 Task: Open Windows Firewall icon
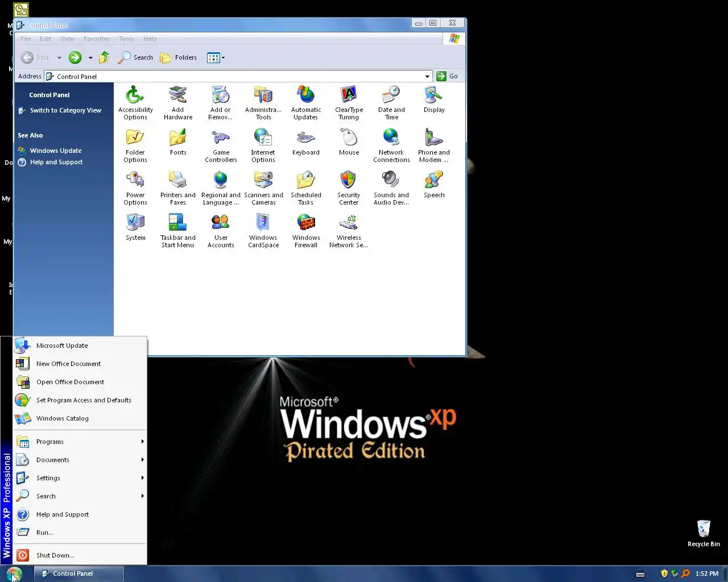(x=306, y=231)
